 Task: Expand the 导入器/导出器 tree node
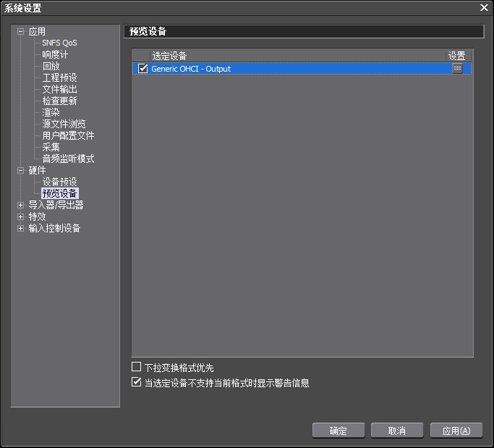(x=20, y=205)
